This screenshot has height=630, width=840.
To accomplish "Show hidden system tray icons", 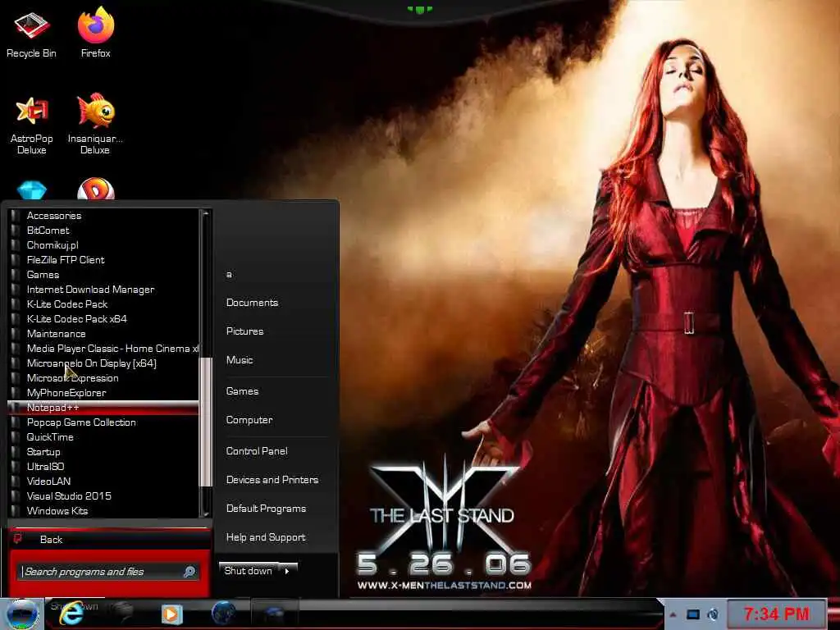I will [673, 614].
